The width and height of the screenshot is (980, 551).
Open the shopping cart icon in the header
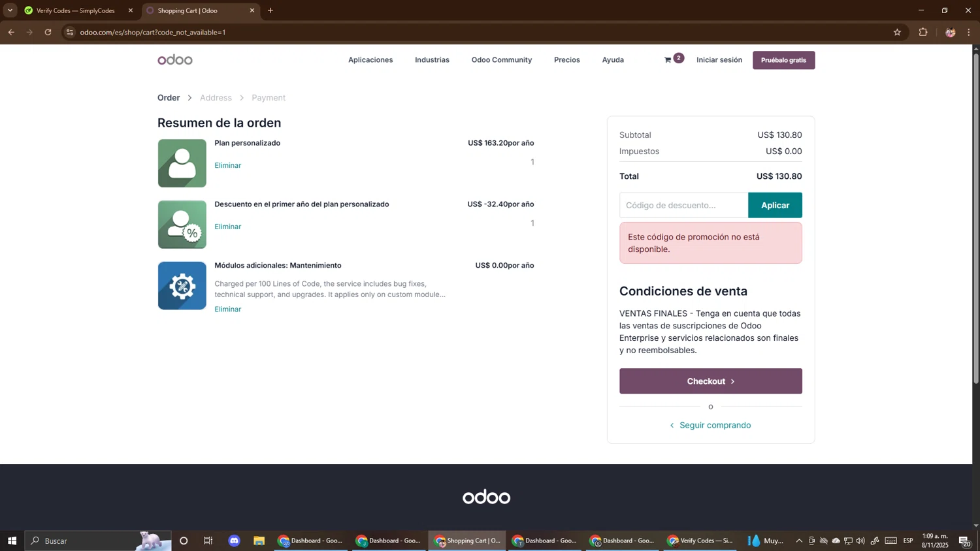point(668,60)
